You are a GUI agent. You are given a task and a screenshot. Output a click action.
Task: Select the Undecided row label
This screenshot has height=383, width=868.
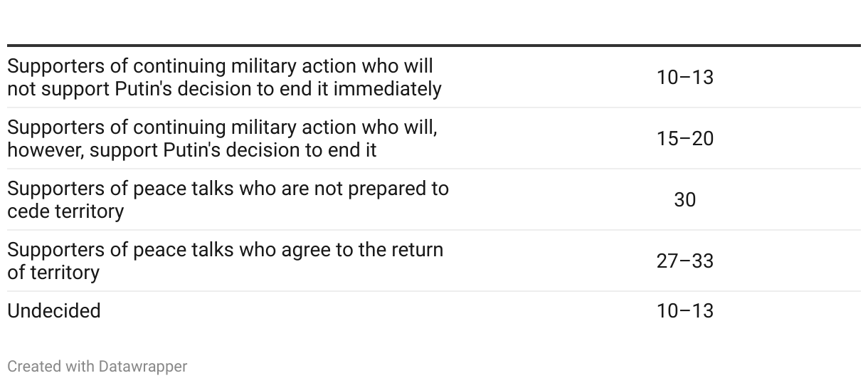54,311
